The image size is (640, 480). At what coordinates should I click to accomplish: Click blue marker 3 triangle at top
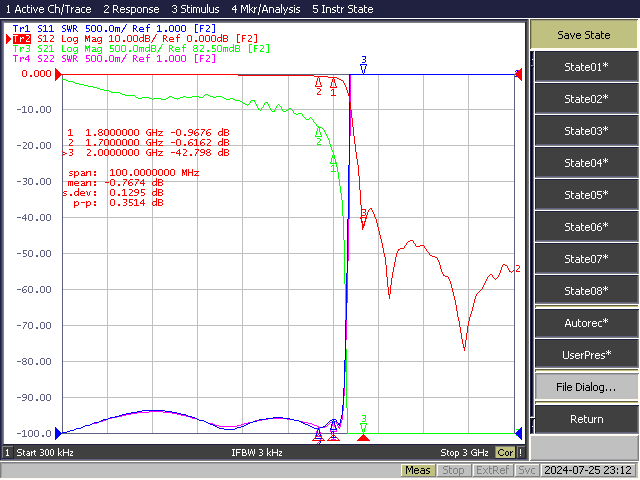pyautogui.click(x=364, y=64)
